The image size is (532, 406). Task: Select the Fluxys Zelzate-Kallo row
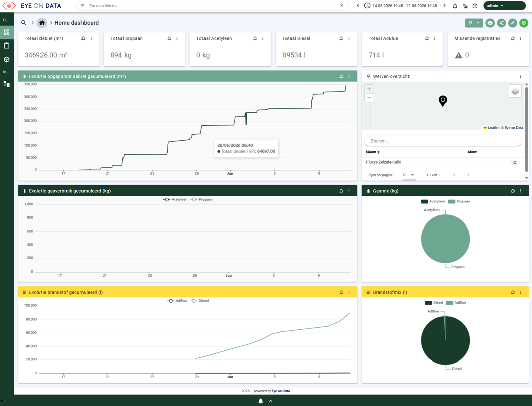(x=443, y=162)
